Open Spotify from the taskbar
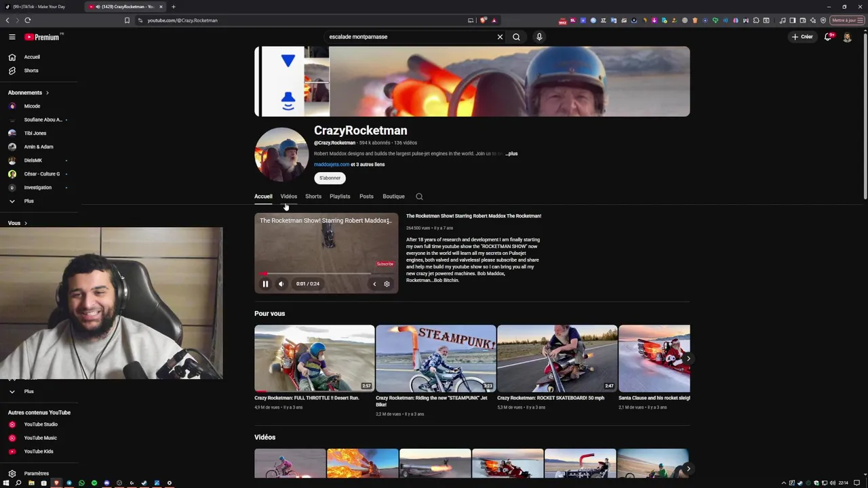Image resolution: width=868 pixels, height=488 pixels. point(94,483)
